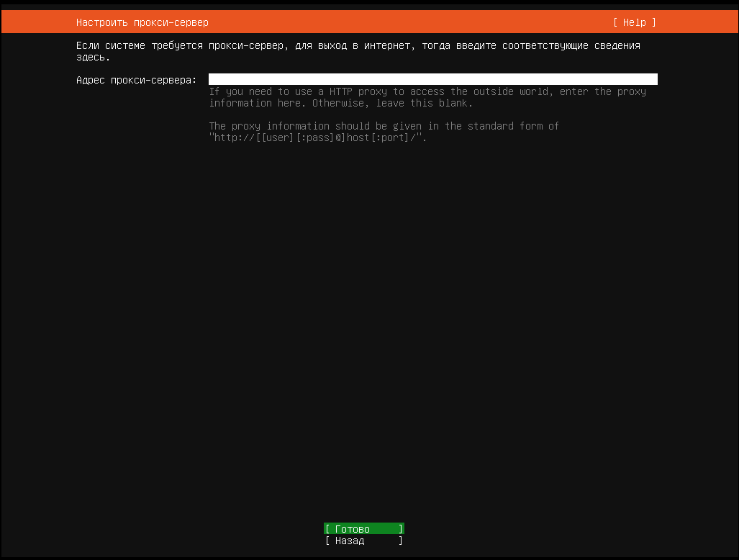
Task: Click the Russian description starting Если системе требуется
Action: pyautogui.click(x=358, y=45)
